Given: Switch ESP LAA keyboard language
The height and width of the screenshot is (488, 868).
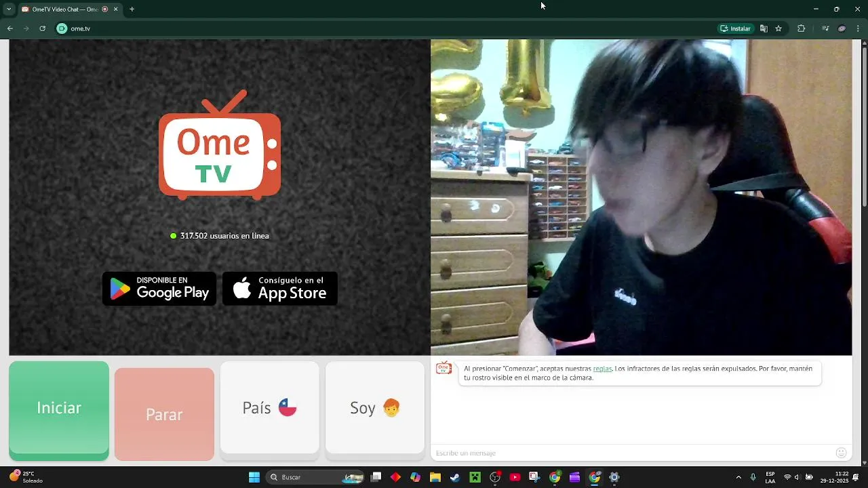Looking at the screenshot, I should coord(770,477).
